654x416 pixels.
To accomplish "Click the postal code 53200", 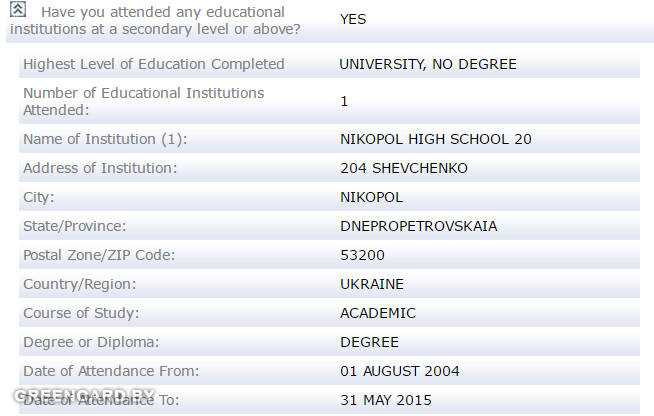I will coord(362,255).
